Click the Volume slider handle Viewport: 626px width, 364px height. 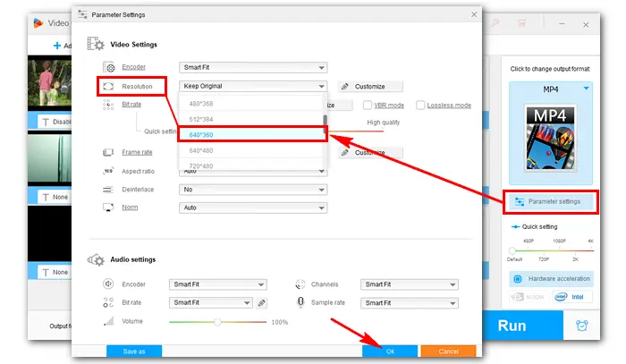[x=217, y=322]
